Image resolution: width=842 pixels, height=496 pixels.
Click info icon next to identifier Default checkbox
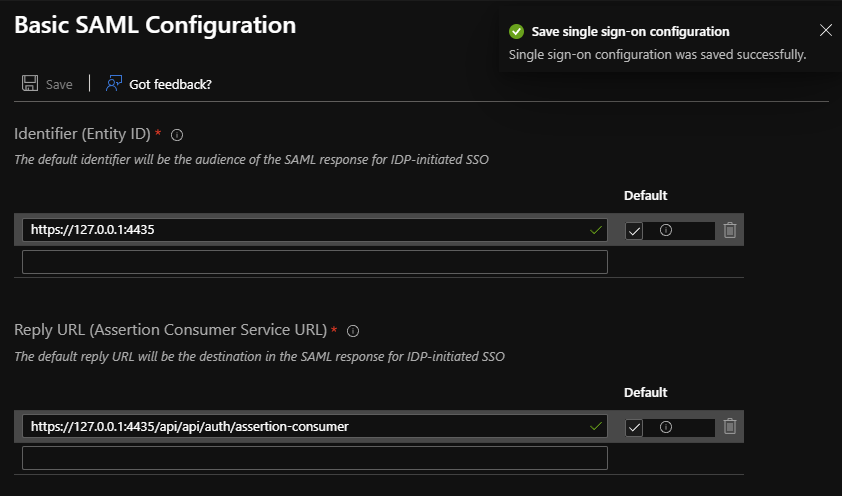click(x=666, y=230)
